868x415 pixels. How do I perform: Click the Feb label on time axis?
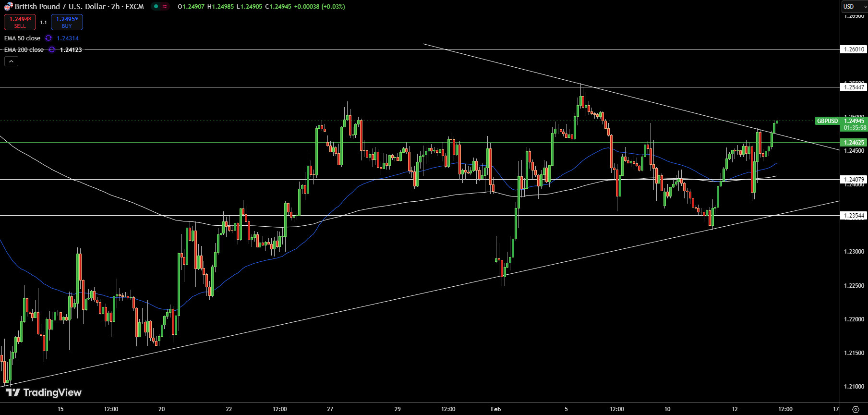[496, 409]
